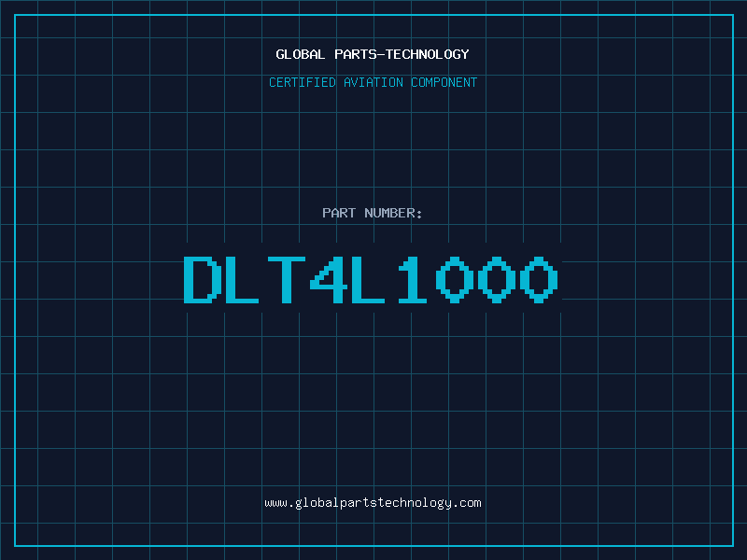
Task: Click the GLOBAL PARTS-TECHNOLOGY heading
Action: pyautogui.click(x=373, y=54)
